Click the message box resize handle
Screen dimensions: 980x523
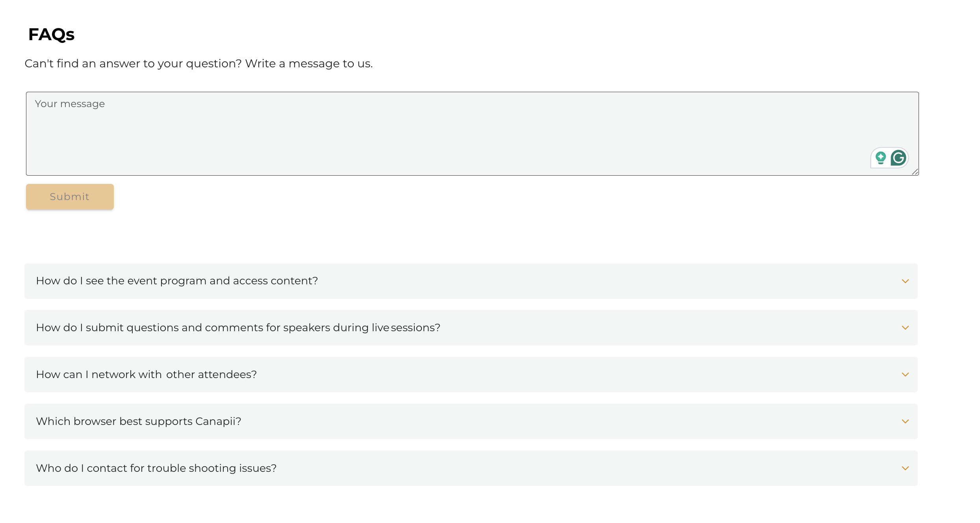[x=915, y=172]
